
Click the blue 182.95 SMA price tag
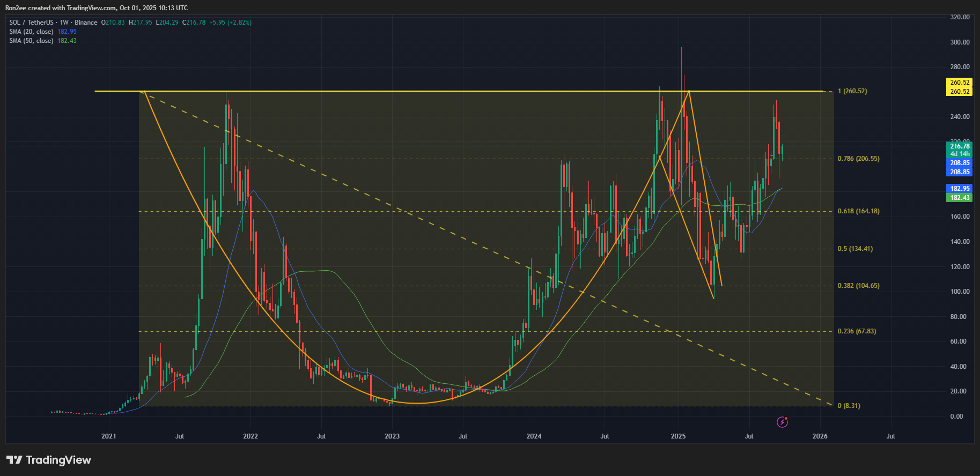pyautogui.click(x=960, y=189)
